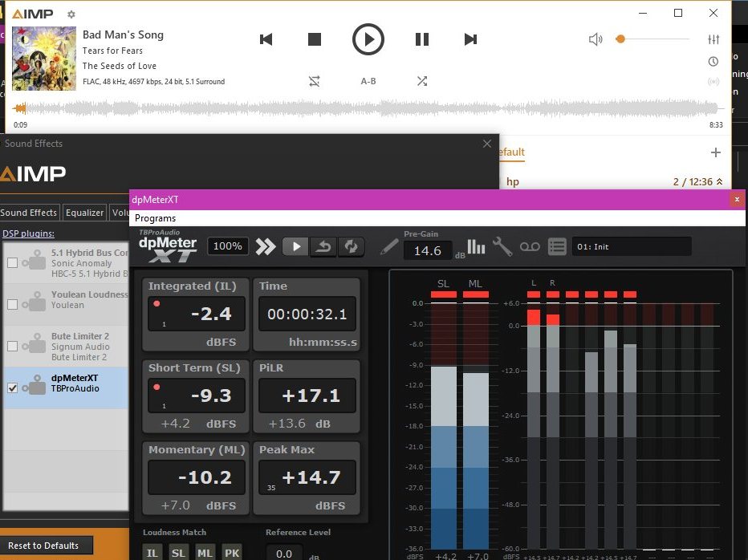Click the pencil edit icon in dpMeterXT

(388, 246)
